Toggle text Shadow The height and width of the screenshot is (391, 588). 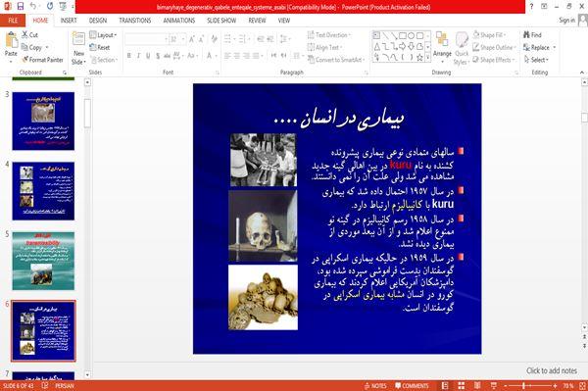tap(158, 56)
